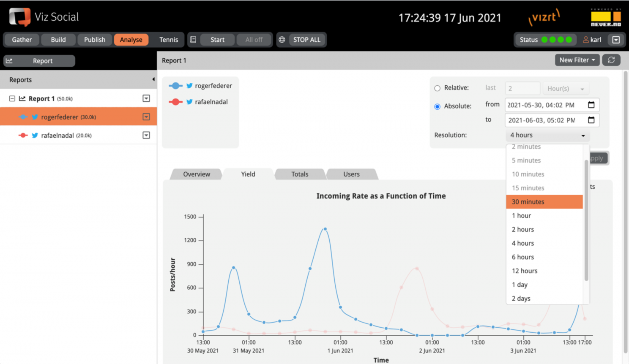Switch to the Totals tab
Image resolution: width=629 pixels, height=364 pixels.
[x=300, y=174]
